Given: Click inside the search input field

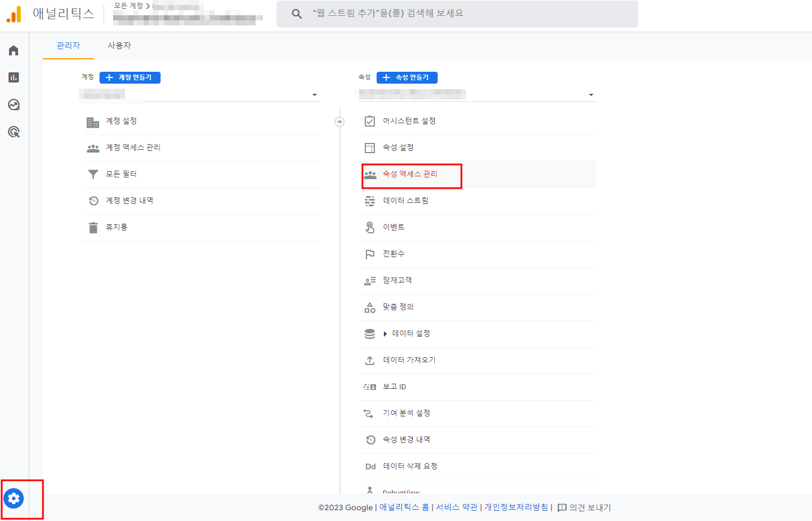Looking at the screenshot, I should (x=452, y=14).
